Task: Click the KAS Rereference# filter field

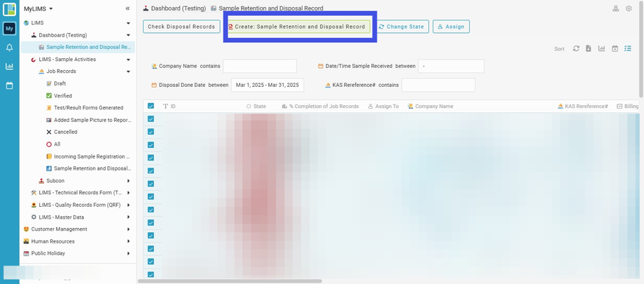Action: [438, 86]
